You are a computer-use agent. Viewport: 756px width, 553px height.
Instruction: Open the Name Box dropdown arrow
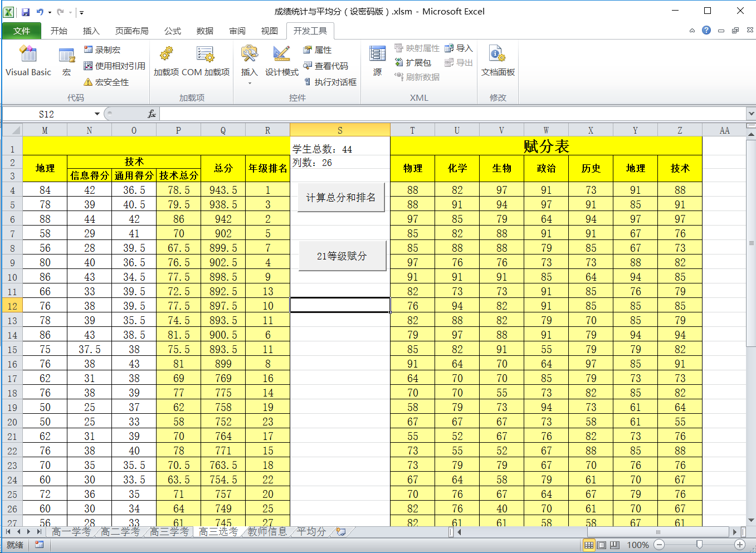pos(97,114)
